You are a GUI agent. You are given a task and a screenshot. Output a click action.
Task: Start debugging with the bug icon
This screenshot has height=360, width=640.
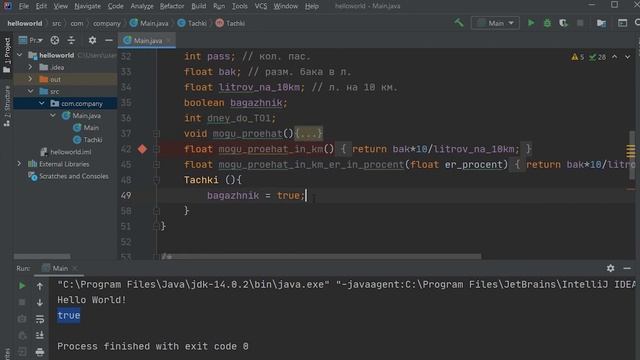[x=547, y=23]
